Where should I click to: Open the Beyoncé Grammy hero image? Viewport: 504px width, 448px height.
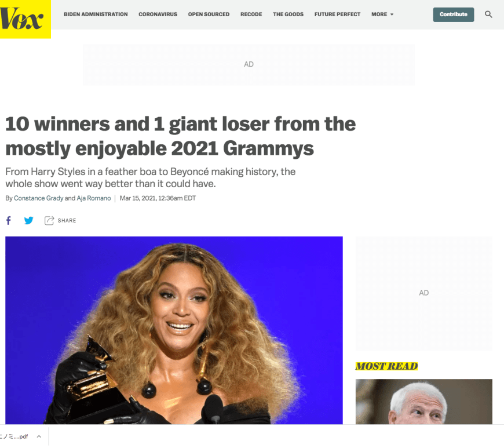(174, 330)
